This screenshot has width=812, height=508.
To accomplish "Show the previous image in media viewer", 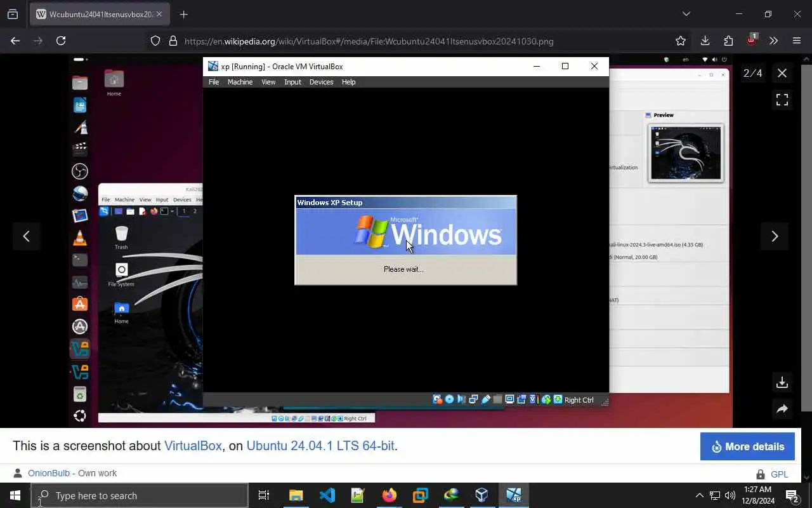I will 26,236.
